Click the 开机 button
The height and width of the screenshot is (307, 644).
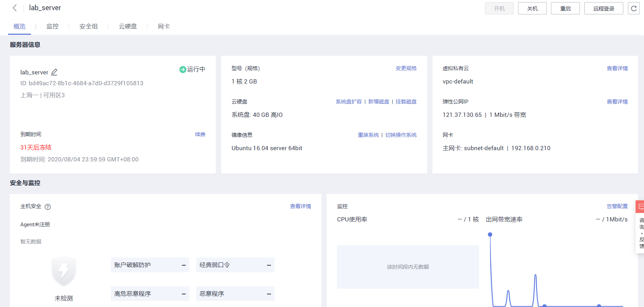499,8
